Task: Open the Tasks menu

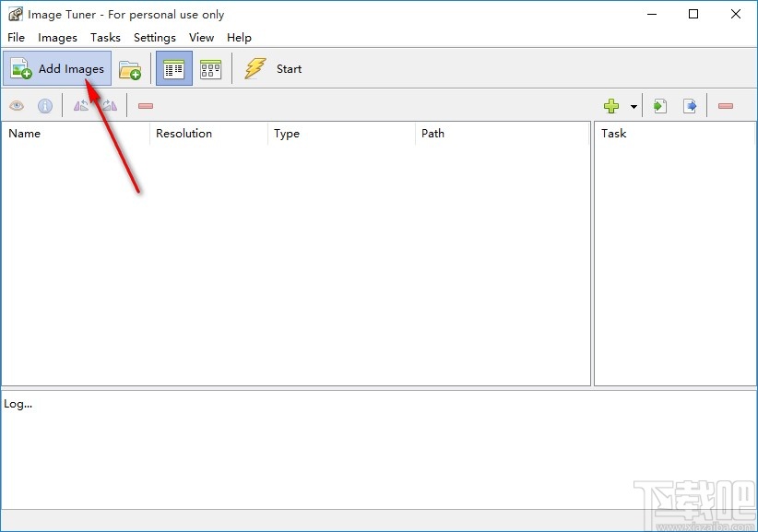Action: click(105, 38)
